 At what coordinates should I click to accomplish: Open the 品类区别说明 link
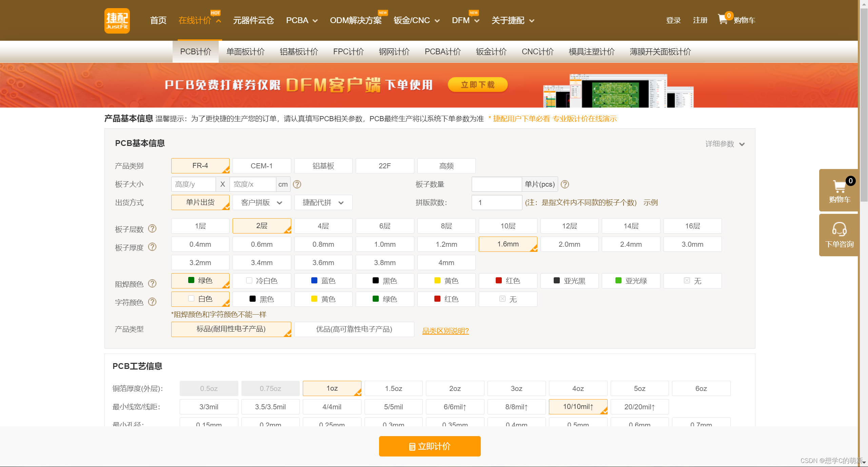445,331
